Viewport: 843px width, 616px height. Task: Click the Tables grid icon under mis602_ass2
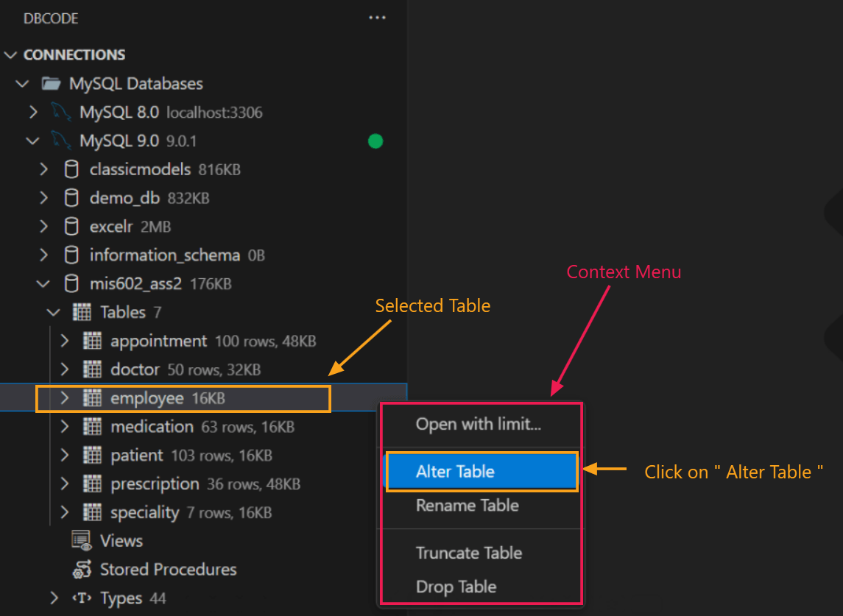[81, 312]
